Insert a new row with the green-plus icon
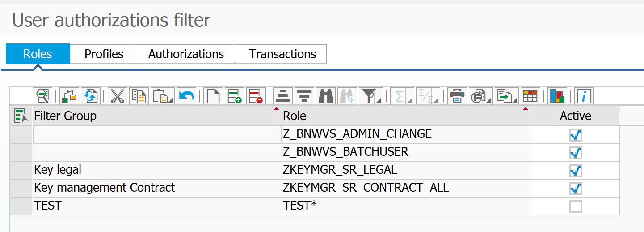 coord(234,96)
